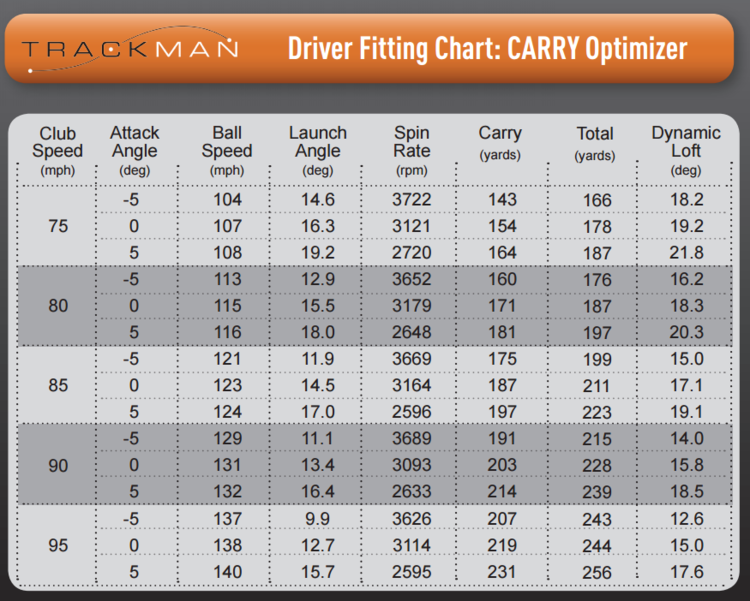Click ball speed value "113"
This screenshot has width=750, height=601.
coord(227,279)
